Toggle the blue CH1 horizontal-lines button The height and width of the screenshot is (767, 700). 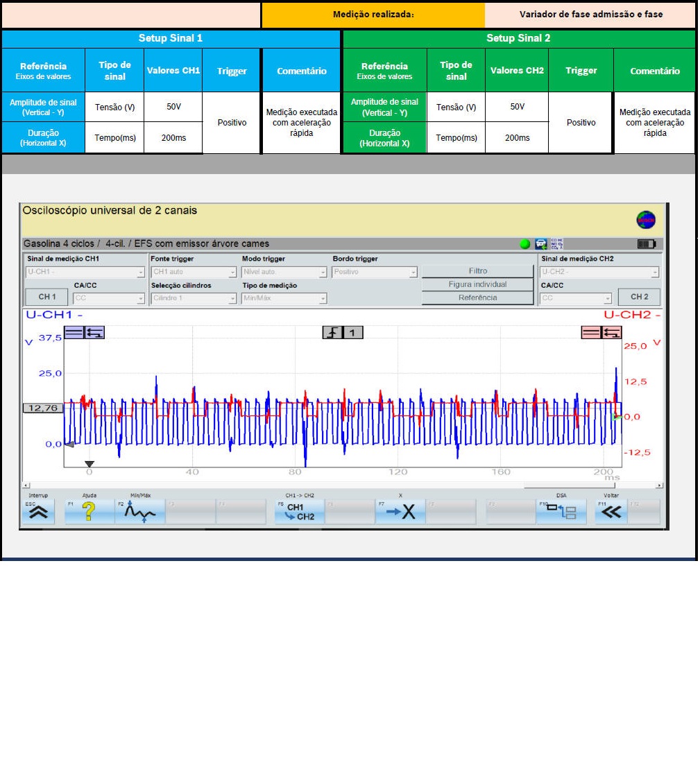tap(74, 333)
